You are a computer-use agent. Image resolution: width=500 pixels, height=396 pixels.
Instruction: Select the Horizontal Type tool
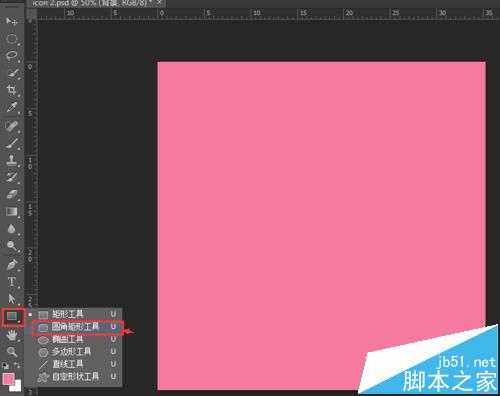coord(12,282)
